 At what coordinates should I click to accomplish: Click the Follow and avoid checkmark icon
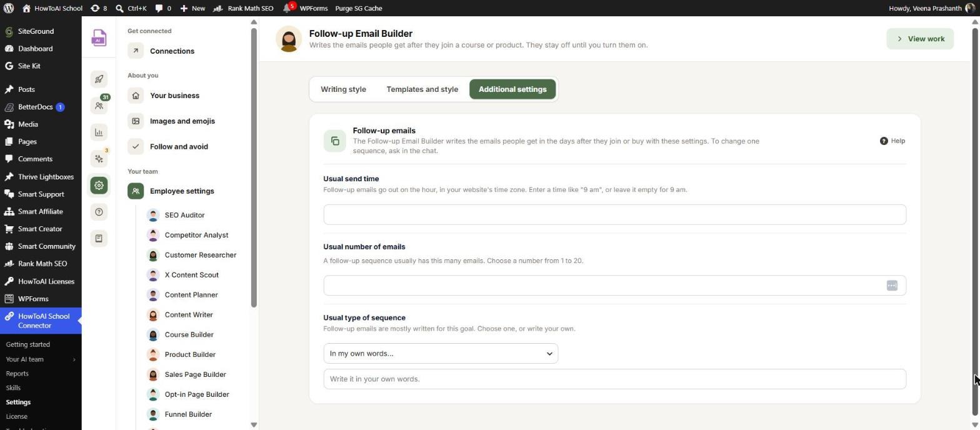(136, 146)
